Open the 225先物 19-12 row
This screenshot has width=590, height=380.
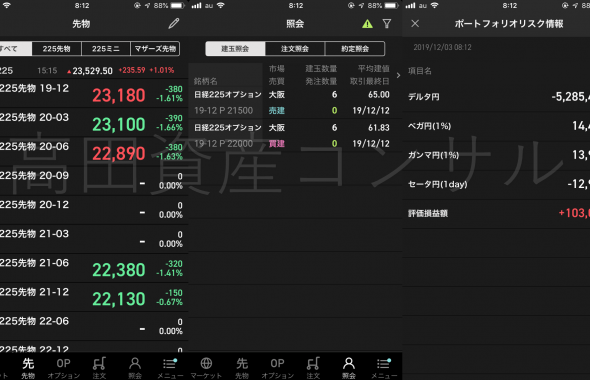pos(94,93)
